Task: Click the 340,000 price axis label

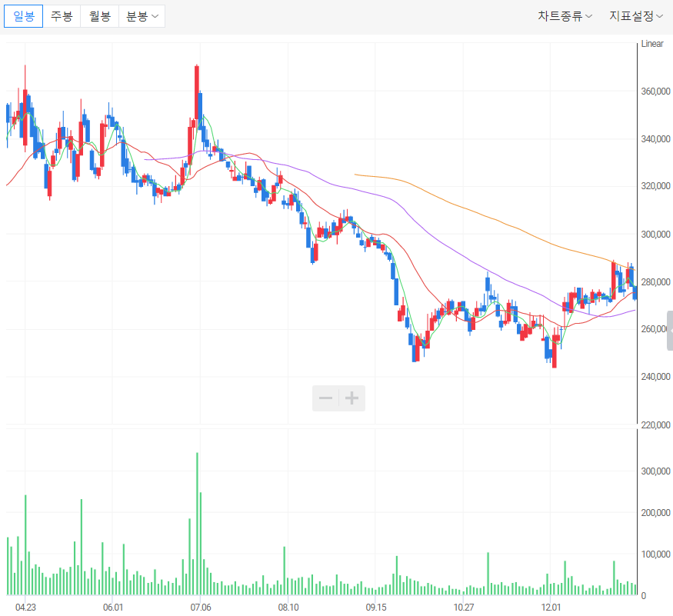Action: click(655, 138)
